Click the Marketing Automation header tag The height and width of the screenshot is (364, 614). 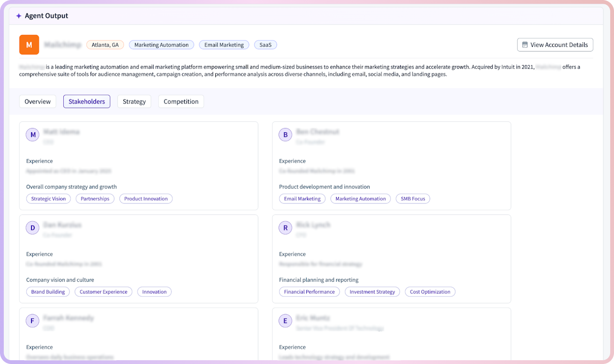click(162, 45)
